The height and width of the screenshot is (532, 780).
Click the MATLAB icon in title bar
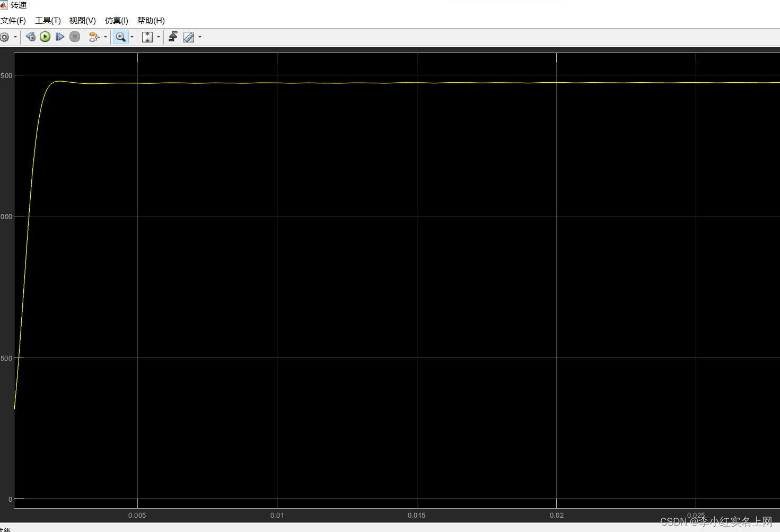pyautogui.click(x=4, y=5)
